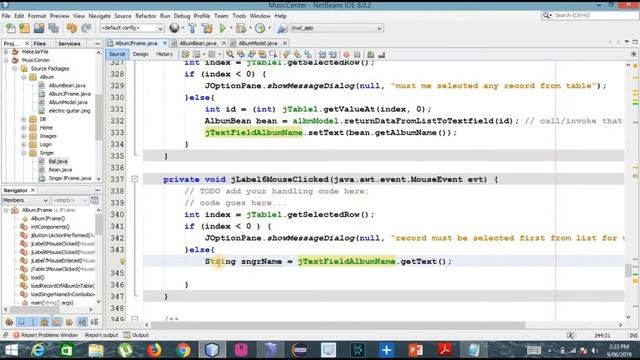Open the Navigate menu
Viewport: 640px width, 360px height.
100,16
